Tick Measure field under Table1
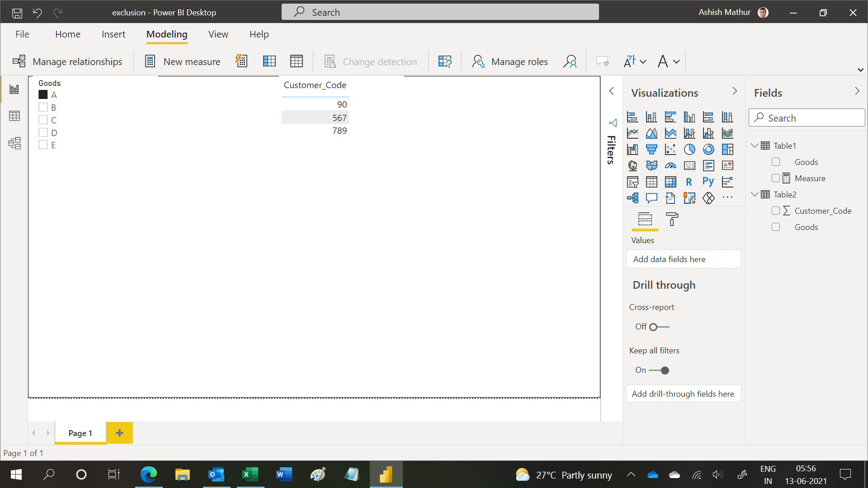Screen dimensions: 868x488 [x=776, y=178]
